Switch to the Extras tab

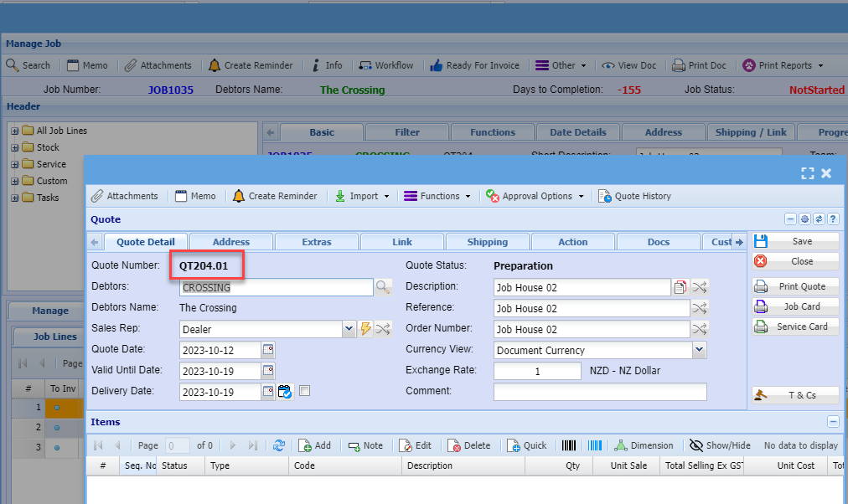coord(316,242)
